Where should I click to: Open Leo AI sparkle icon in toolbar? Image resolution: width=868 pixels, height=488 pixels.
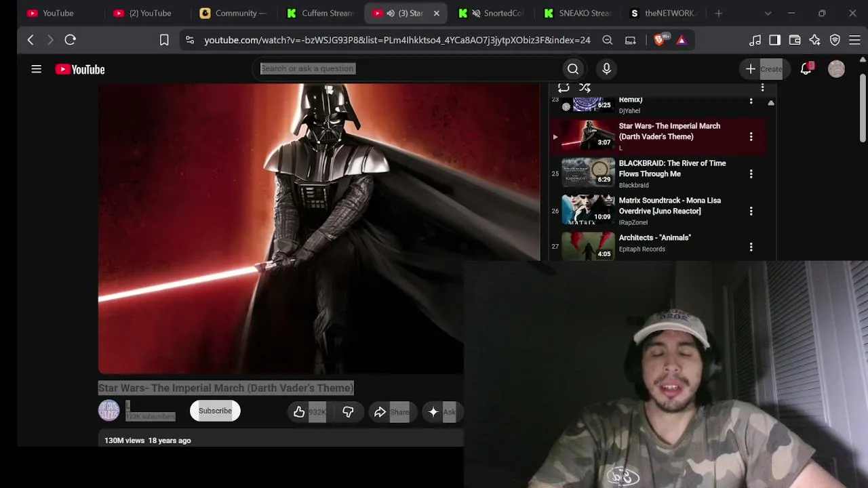[x=815, y=40]
